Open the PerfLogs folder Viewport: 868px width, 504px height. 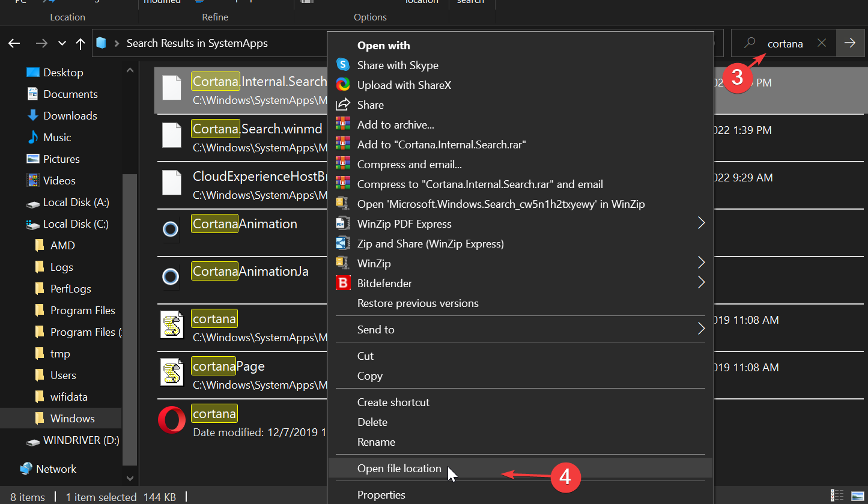[71, 288]
